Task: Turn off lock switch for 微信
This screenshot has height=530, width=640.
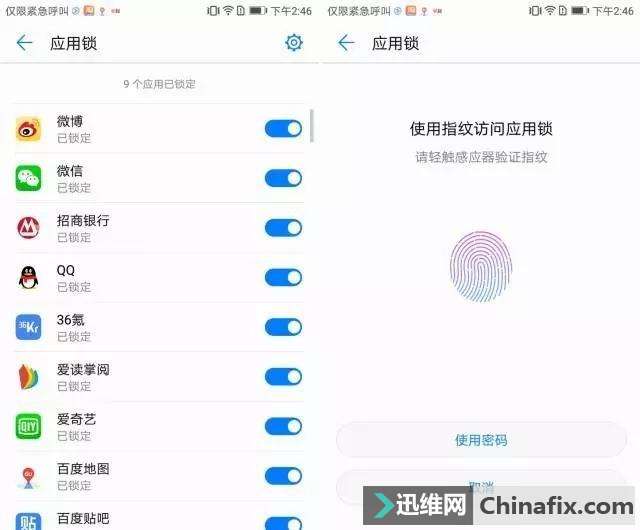Action: pyautogui.click(x=283, y=178)
